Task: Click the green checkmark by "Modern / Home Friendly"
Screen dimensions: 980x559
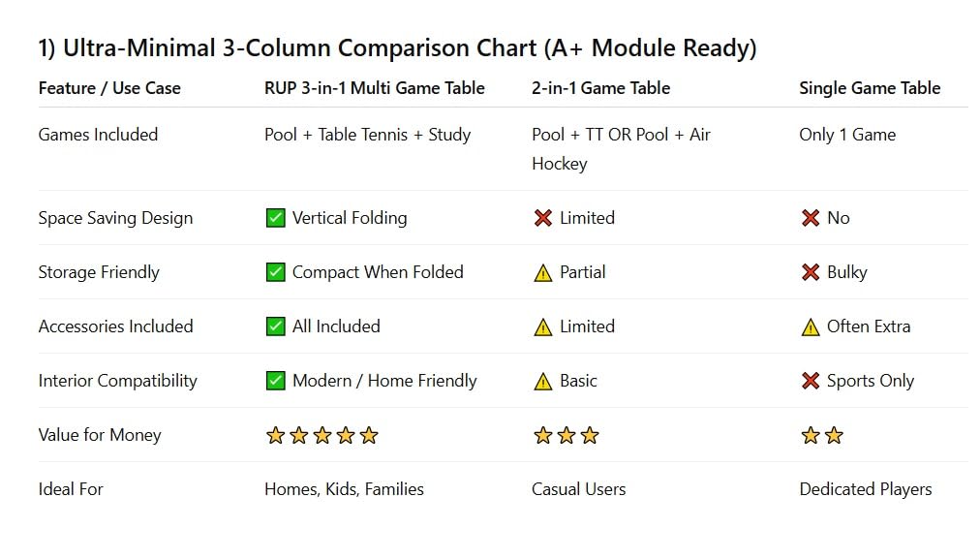Action: [275, 381]
